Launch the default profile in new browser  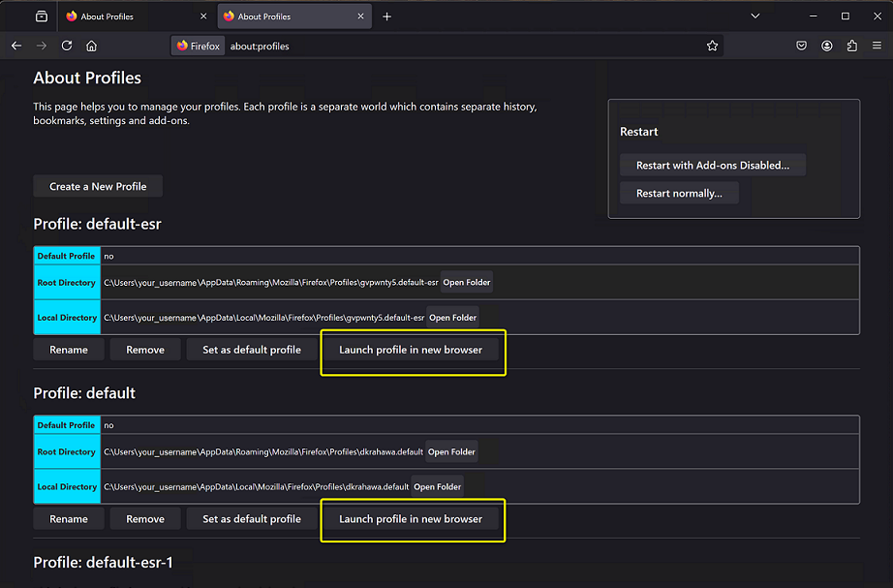point(411,519)
